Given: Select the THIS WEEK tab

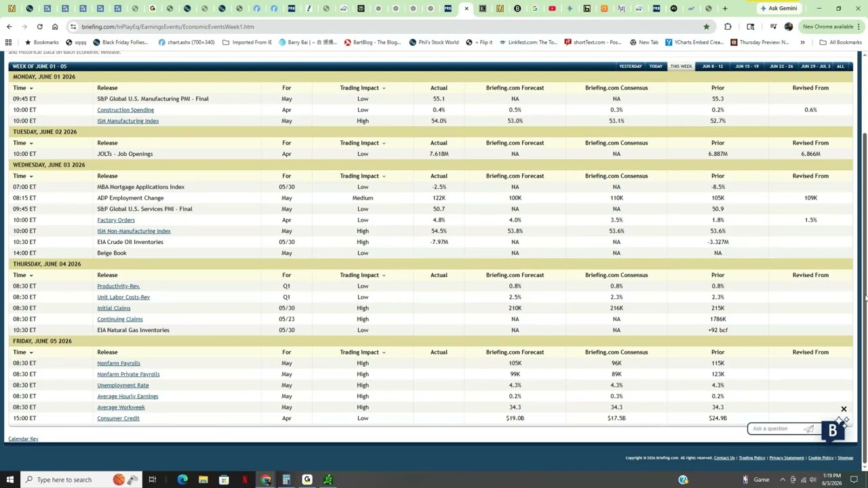Looking at the screenshot, I should click(681, 66).
